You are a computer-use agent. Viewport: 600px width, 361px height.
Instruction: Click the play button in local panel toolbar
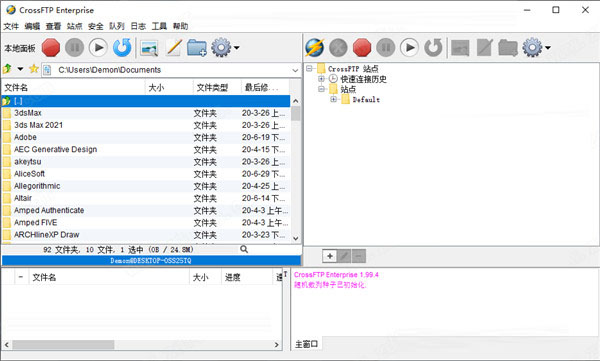click(98, 48)
